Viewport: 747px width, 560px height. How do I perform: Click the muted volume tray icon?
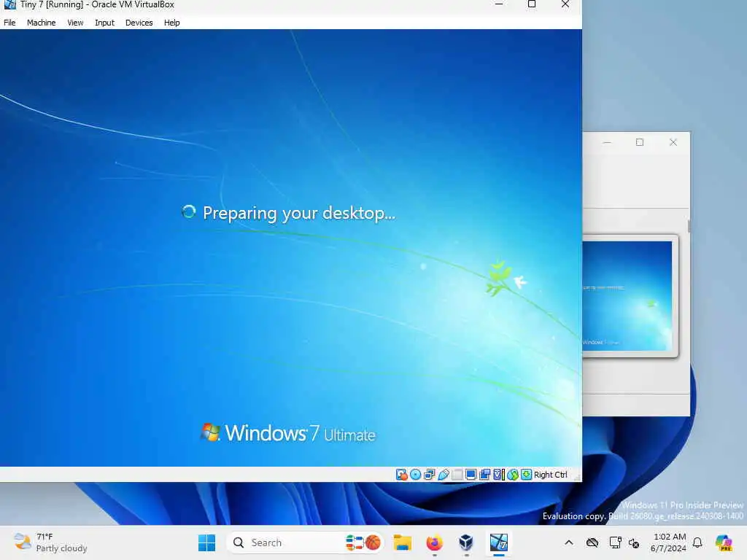[634, 542]
